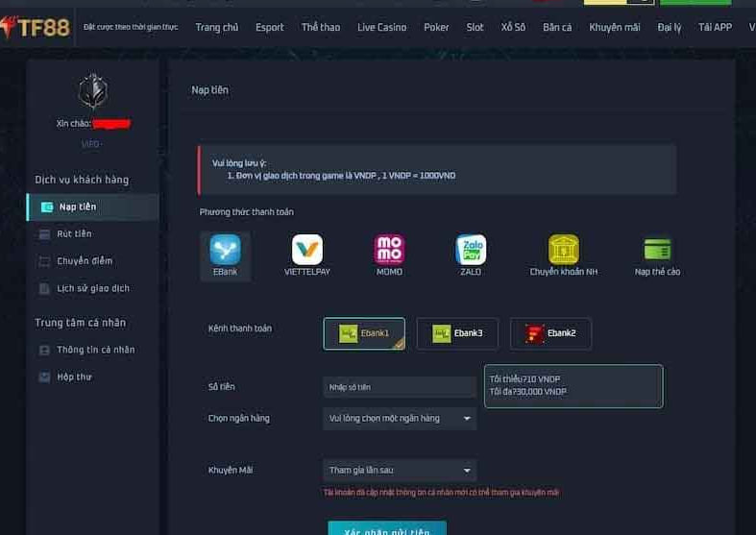Open Hộp thư in sidebar
This screenshot has width=756, height=535.
point(74,377)
